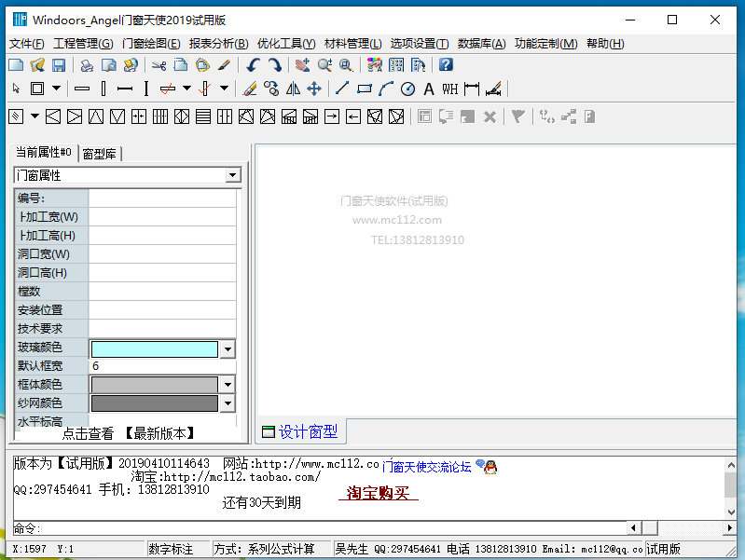Image resolution: width=745 pixels, height=560 pixels.
Task: Click the info panel scroll down arrow
Action: tap(731, 512)
